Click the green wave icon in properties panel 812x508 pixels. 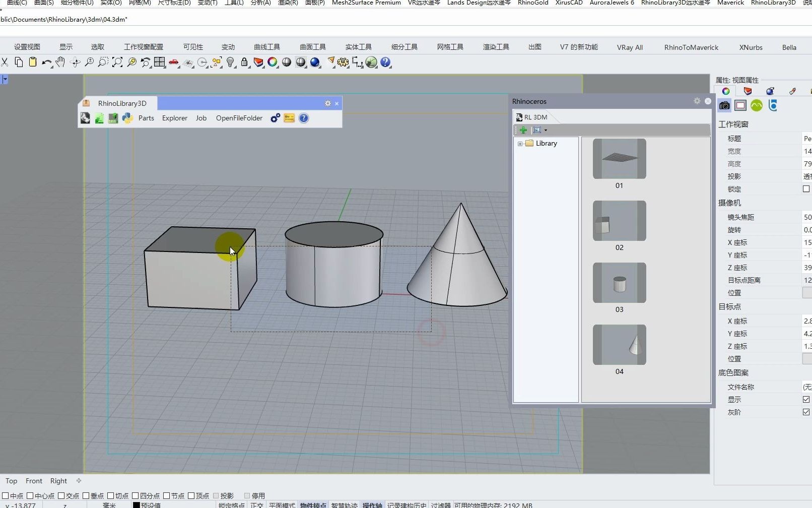757,105
